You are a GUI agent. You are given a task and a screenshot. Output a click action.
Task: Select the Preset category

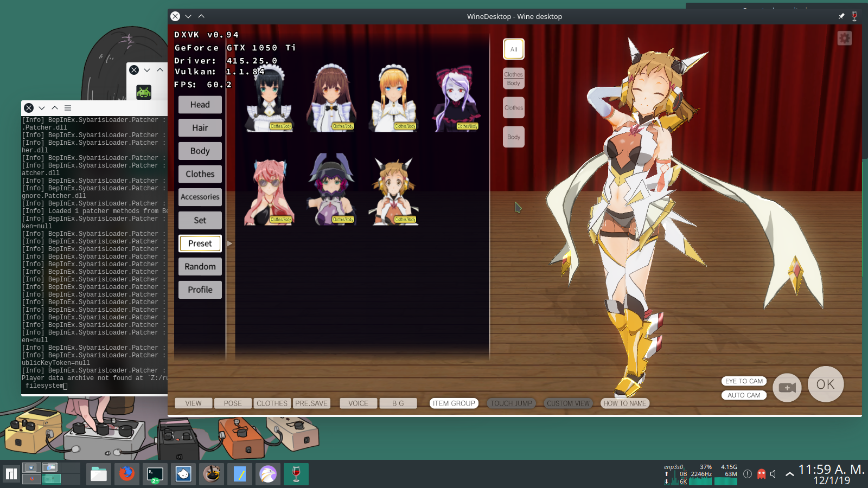coord(200,243)
